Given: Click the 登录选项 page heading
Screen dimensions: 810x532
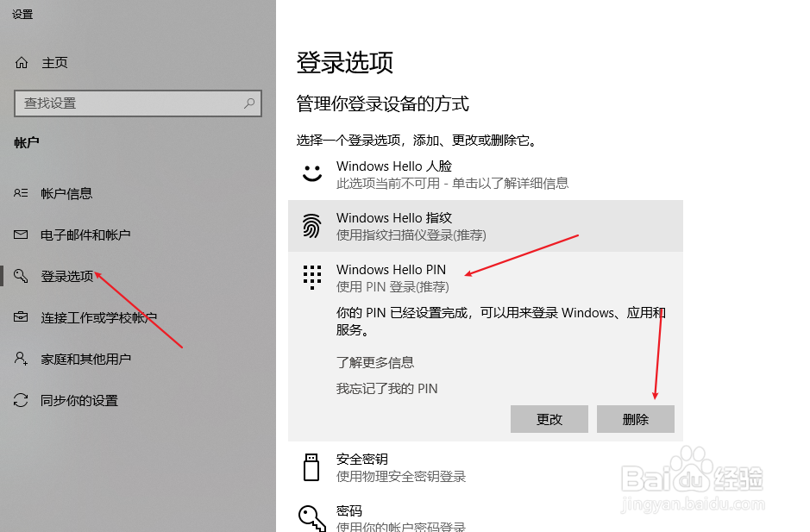Looking at the screenshot, I should coord(344,62).
